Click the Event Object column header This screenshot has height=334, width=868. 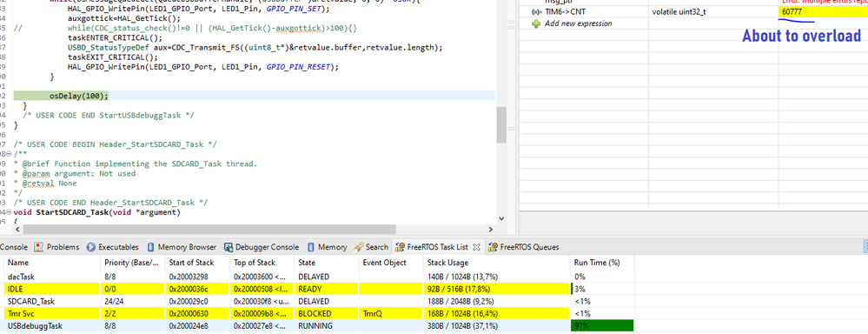[391, 263]
